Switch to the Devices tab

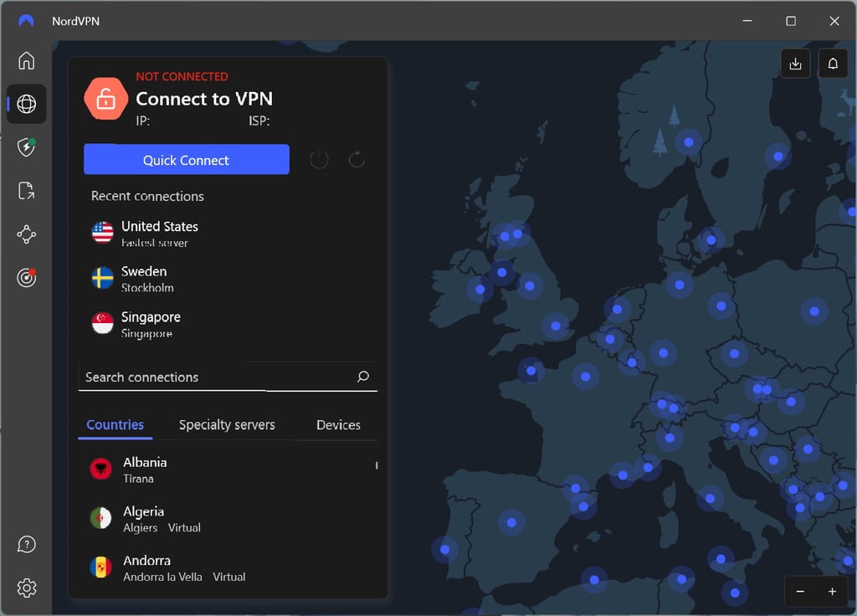pos(338,424)
